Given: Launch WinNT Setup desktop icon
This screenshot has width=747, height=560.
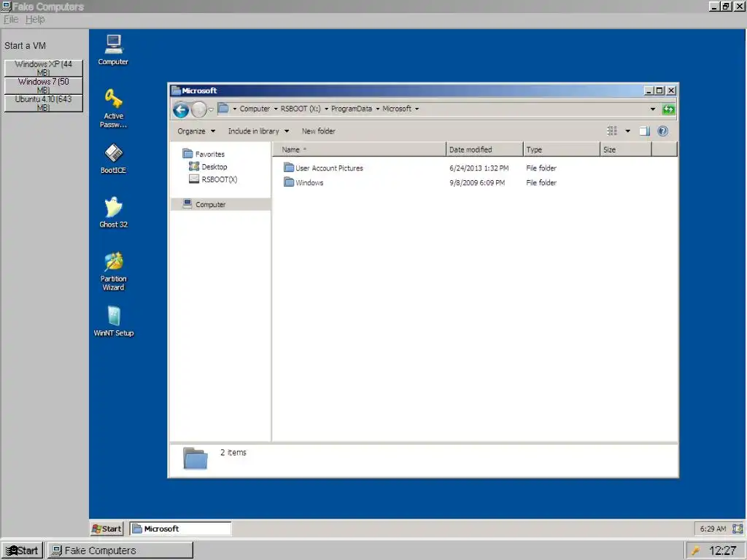Looking at the screenshot, I should coord(113,321).
